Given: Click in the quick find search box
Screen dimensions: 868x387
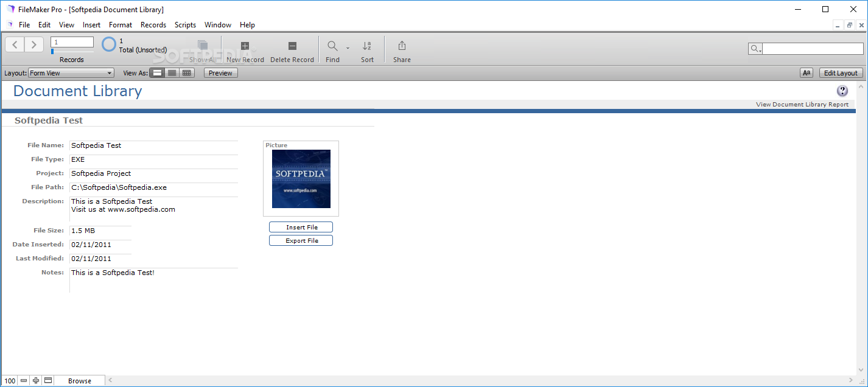Looking at the screenshot, I should (813, 49).
